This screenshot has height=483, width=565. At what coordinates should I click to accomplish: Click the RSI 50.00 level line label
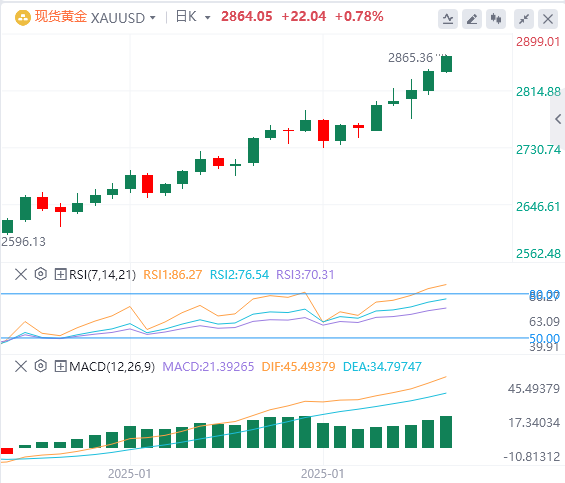click(x=544, y=338)
